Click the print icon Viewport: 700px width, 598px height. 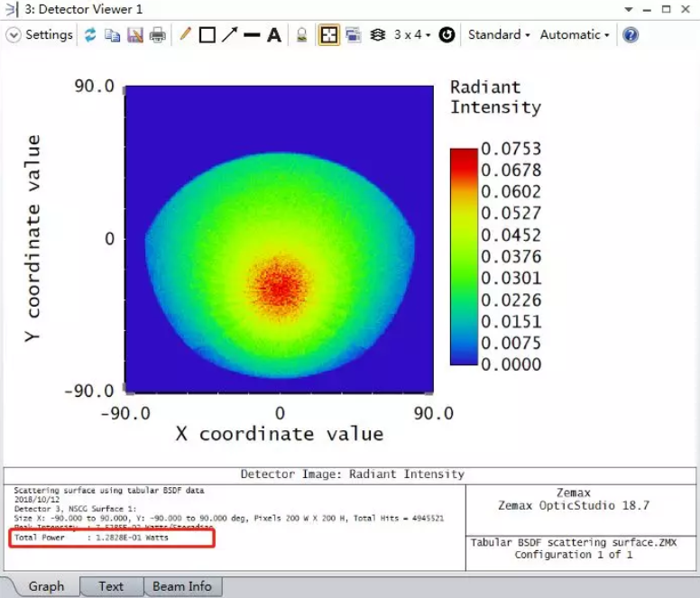pyautogui.click(x=158, y=35)
